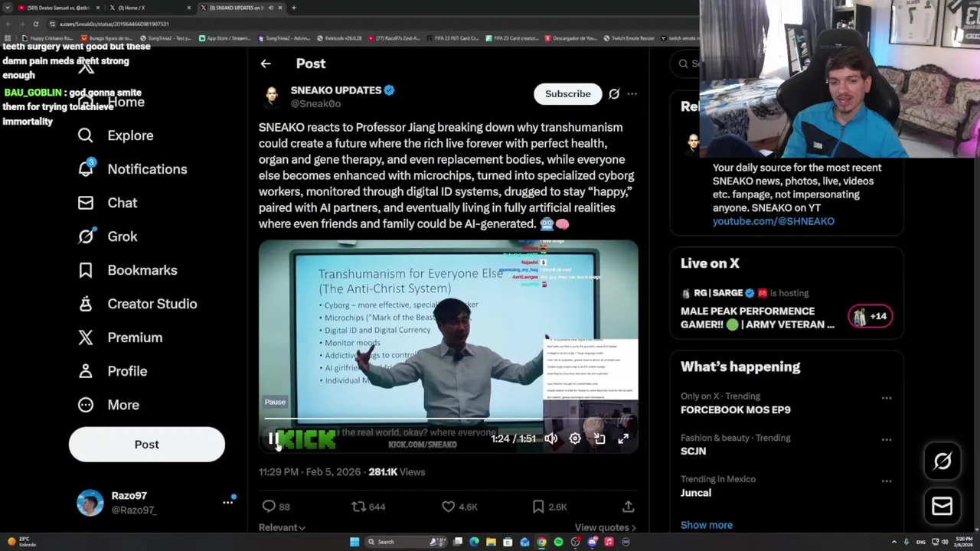
Task: Open options for SCJN trend
Action: (x=886, y=439)
